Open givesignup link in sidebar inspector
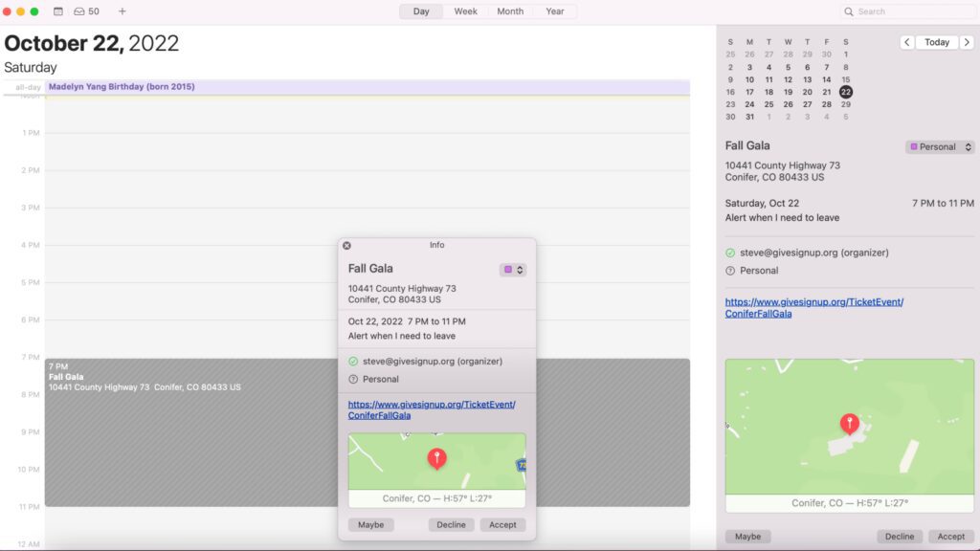980x551 pixels. coord(813,307)
